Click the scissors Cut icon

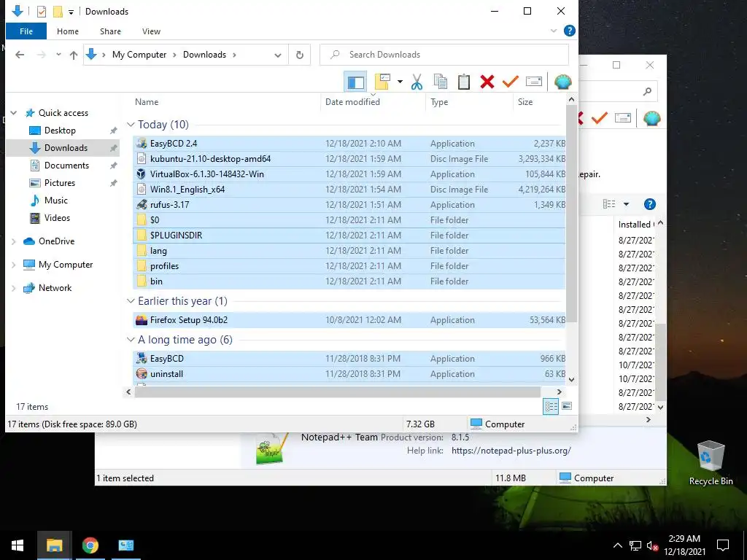click(417, 82)
